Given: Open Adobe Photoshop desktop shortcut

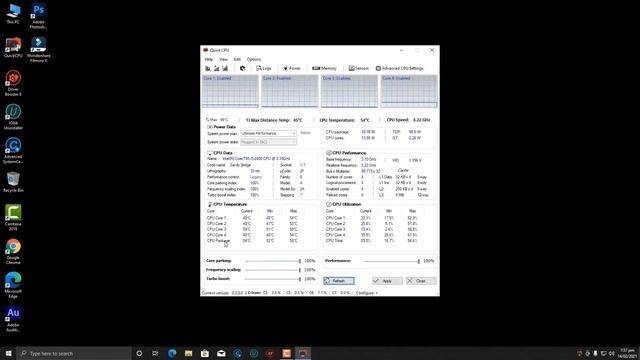Looking at the screenshot, I should [38, 16].
